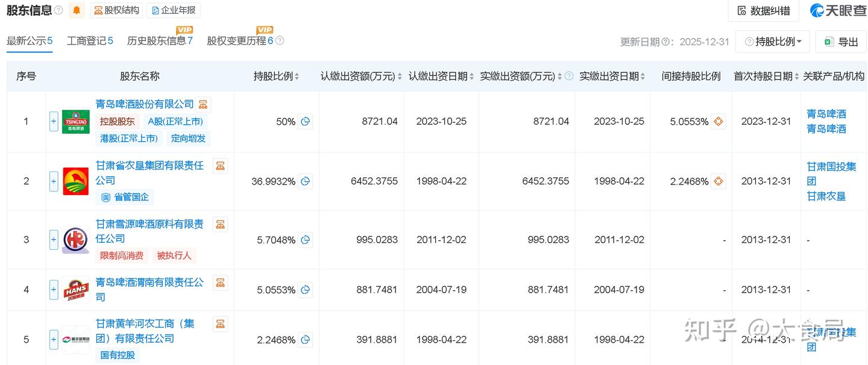Image resolution: width=868 pixels, height=365 pixels.
Task: Click the 国有控股 tag
Action: 118,355
